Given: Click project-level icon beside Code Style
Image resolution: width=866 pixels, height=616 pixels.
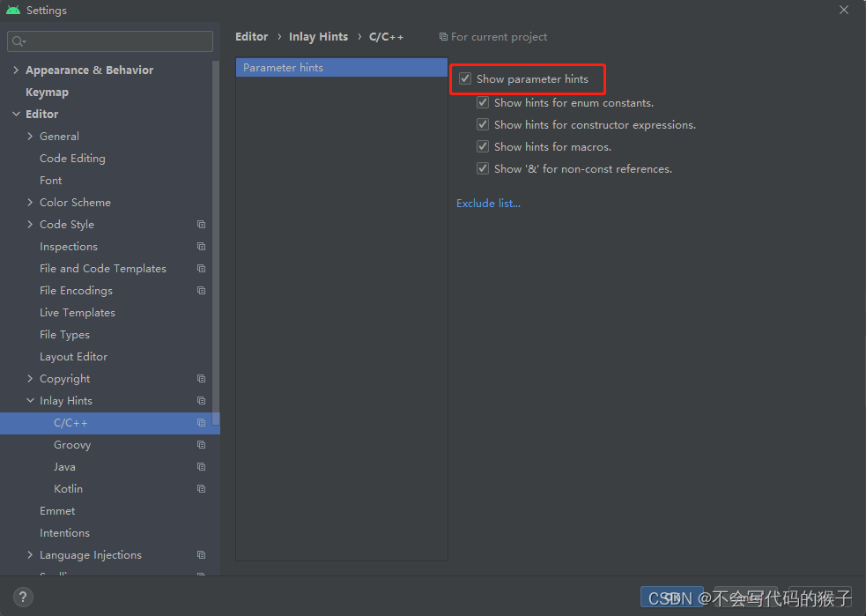Looking at the screenshot, I should click(201, 225).
